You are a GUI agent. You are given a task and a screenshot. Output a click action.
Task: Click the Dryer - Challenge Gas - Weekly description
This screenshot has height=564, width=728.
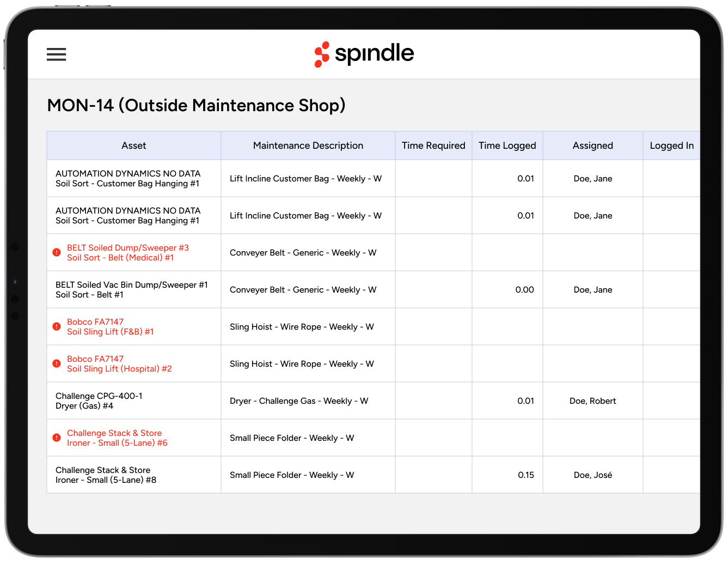tap(298, 401)
